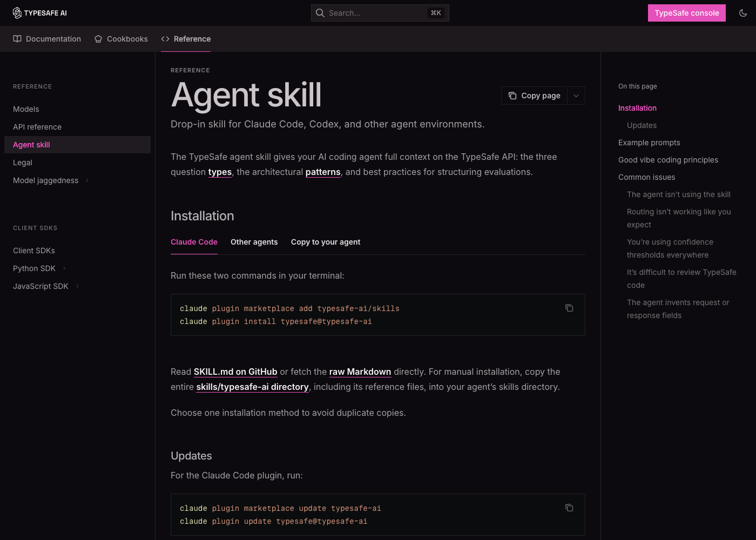Click the TypeSafe AI logo icon

coord(17,13)
